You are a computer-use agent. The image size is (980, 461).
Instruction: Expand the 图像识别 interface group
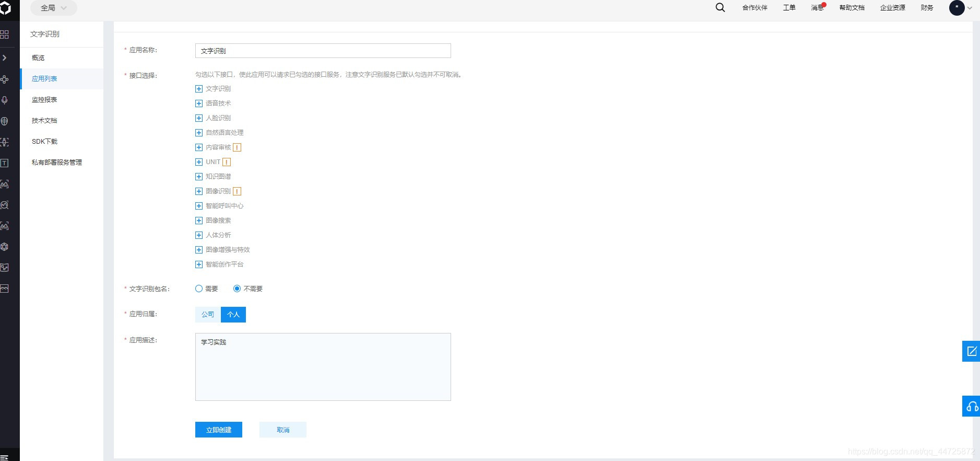pyautogui.click(x=198, y=191)
